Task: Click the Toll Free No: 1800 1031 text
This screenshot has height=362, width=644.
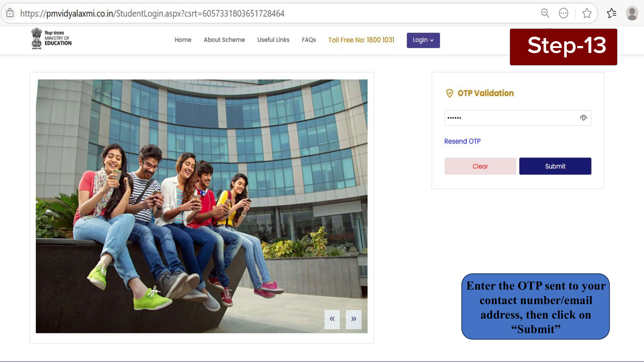Action: 361,40
